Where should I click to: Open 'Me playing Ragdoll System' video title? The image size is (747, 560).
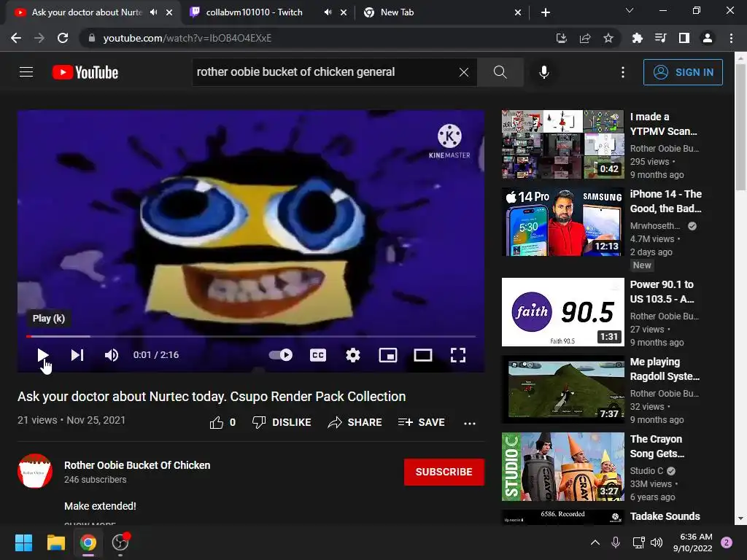[665, 369]
